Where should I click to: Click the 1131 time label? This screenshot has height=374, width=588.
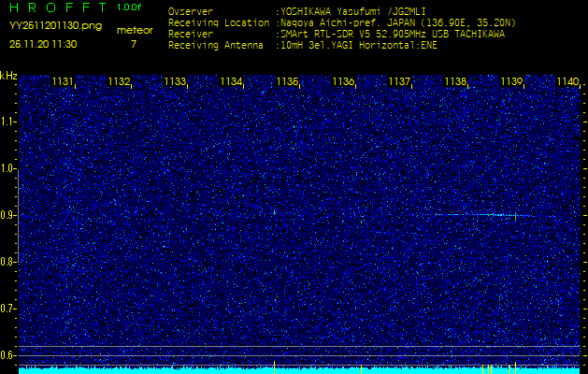click(63, 81)
